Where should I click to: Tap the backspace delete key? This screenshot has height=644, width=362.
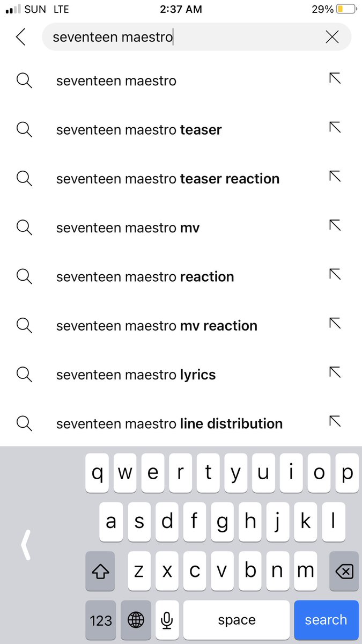point(344,572)
